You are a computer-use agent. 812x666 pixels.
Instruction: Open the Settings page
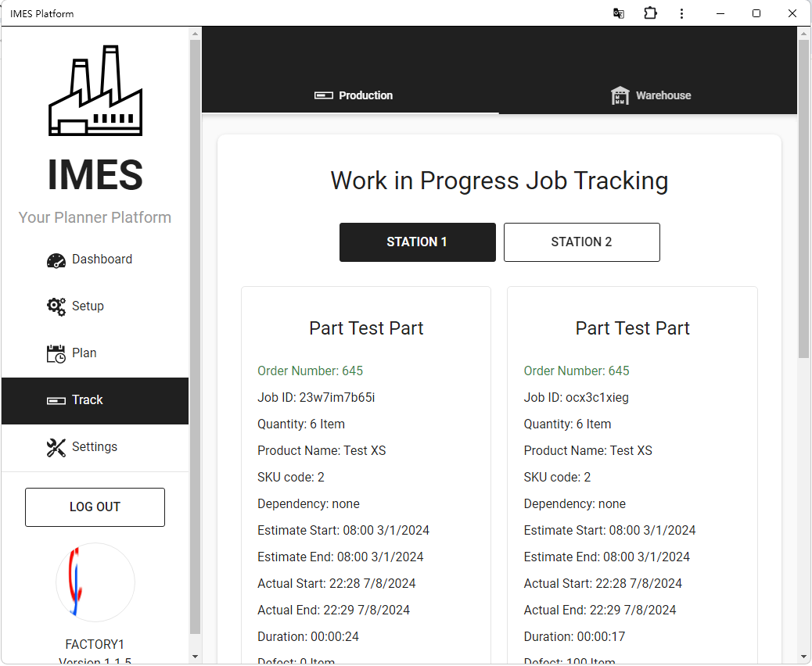(95, 448)
